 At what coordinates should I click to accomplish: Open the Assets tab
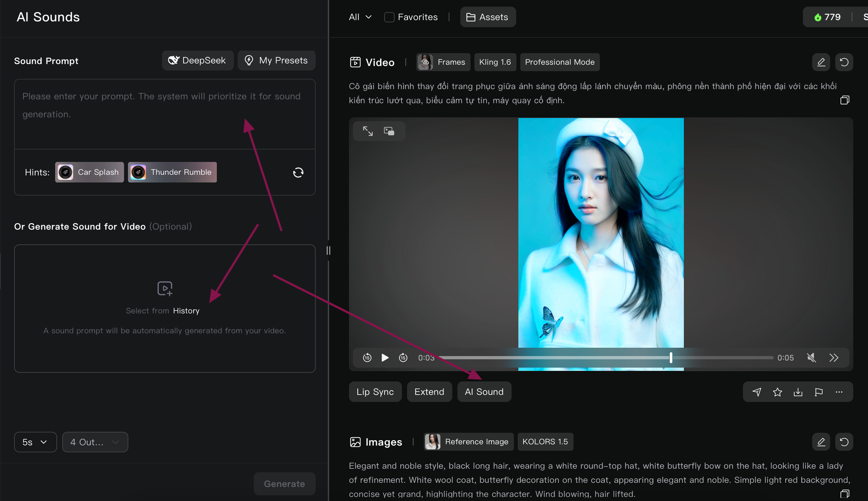pyautogui.click(x=487, y=17)
